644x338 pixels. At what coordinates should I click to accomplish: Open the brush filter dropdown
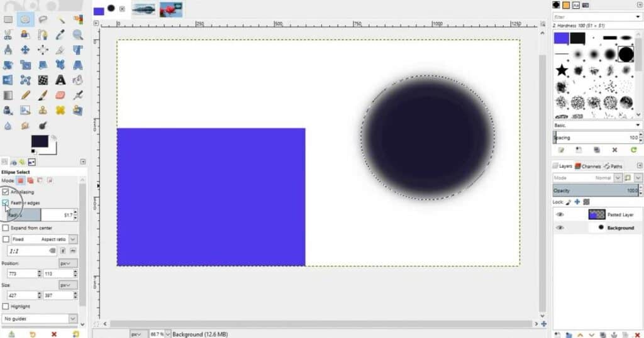[638, 17]
